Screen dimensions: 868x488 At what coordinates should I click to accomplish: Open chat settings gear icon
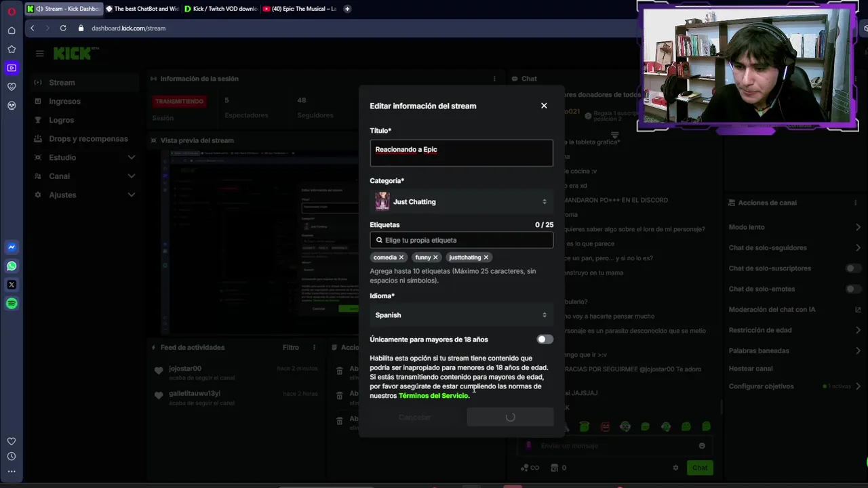pyautogui.click(x=675, y=468)
